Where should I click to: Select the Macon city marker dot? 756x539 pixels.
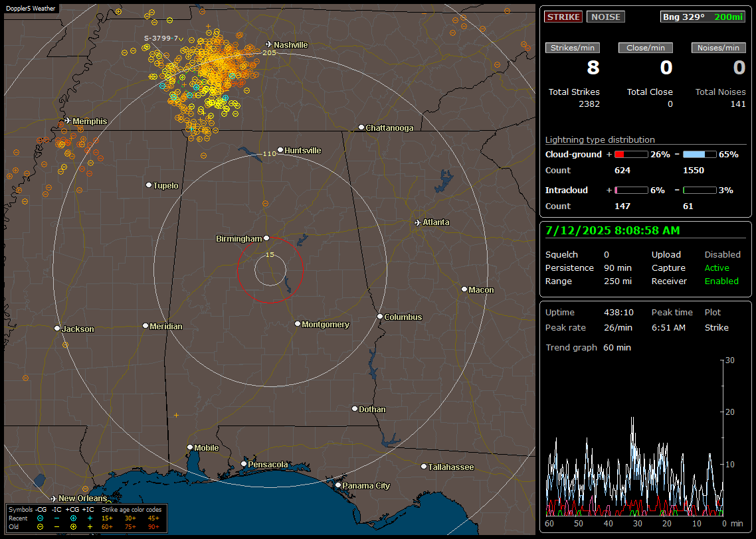(464, 289)
